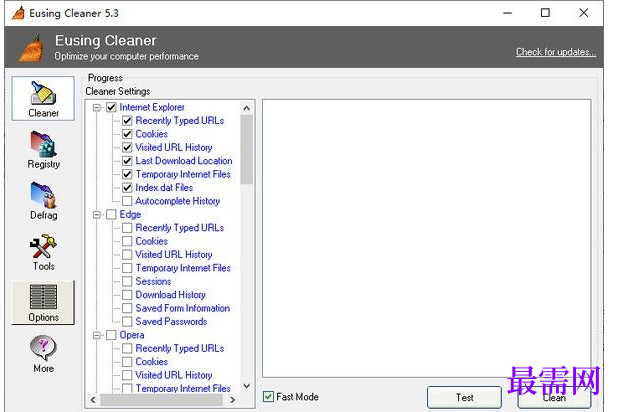Viewport: 619px width, 412px height.
Task: Select the Edge tree label
Action: [x=130, y=215]
